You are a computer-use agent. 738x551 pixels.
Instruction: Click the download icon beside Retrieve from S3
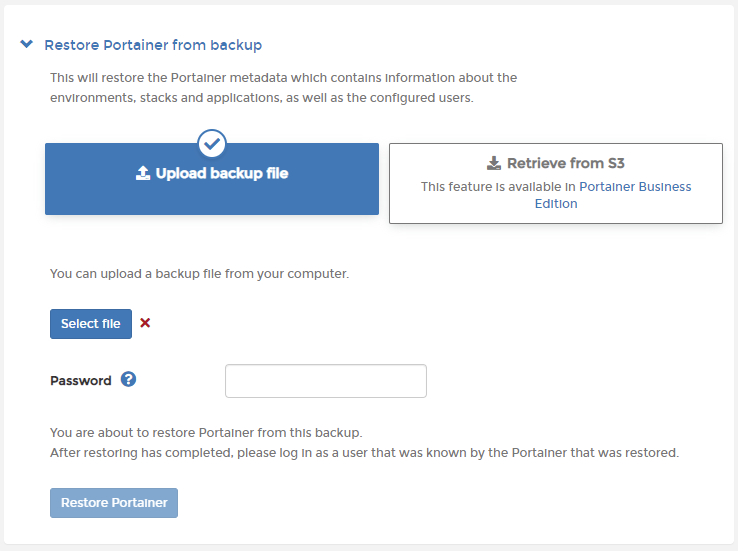pyautogui.click(x=493, y=163)
